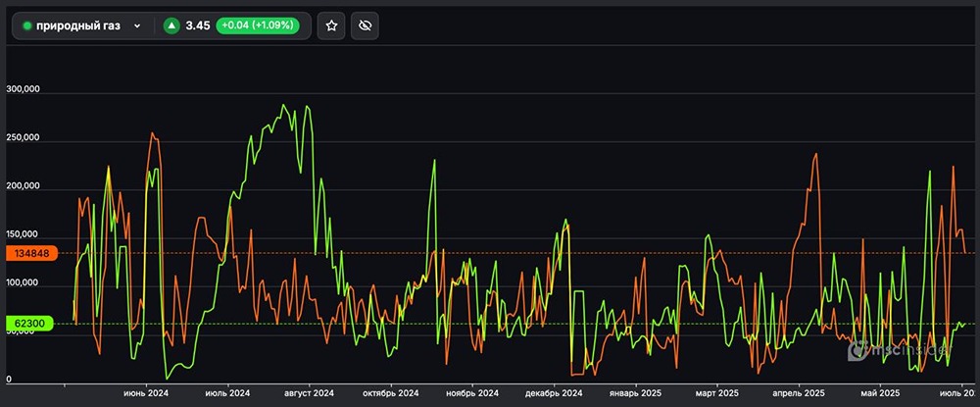The image size is (980, 407).
Task: Click the декабрь 2024 axis label
Action: point(553,392)
